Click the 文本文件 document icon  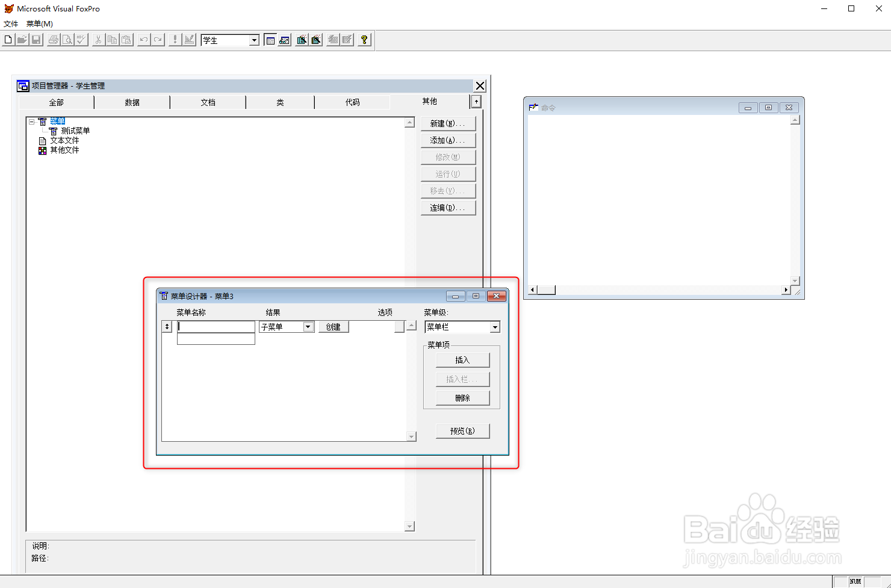click(x=42, y=141)
